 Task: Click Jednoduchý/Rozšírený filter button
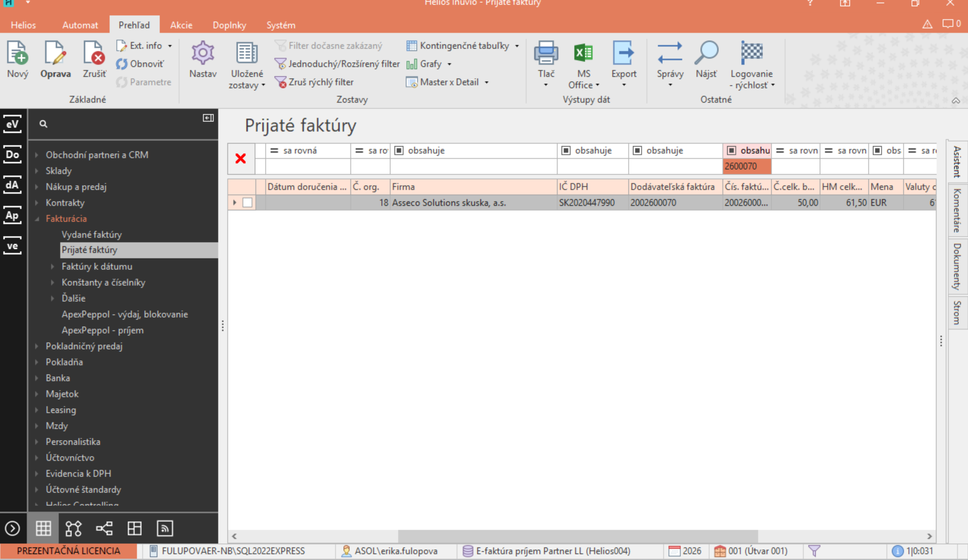click(x=337, y=64)
